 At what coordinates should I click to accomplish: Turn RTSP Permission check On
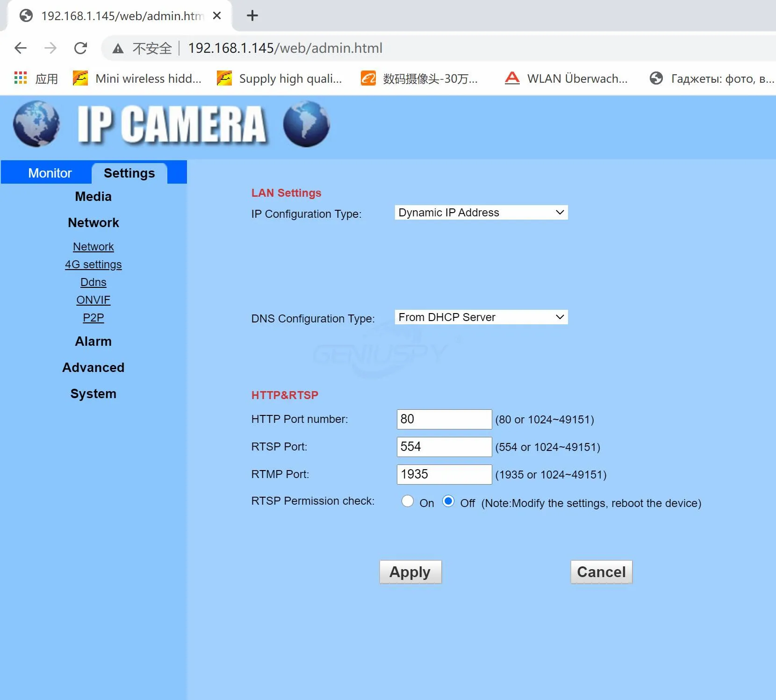click(408, 501)
